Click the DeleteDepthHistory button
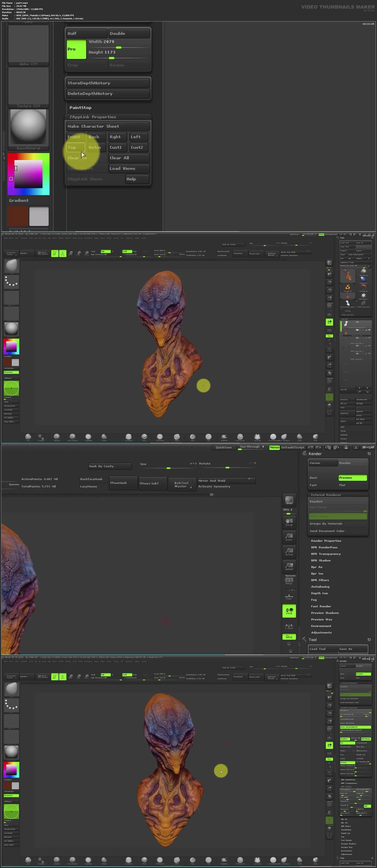Screen dimensions: 377x868 (x=108, y=94)
